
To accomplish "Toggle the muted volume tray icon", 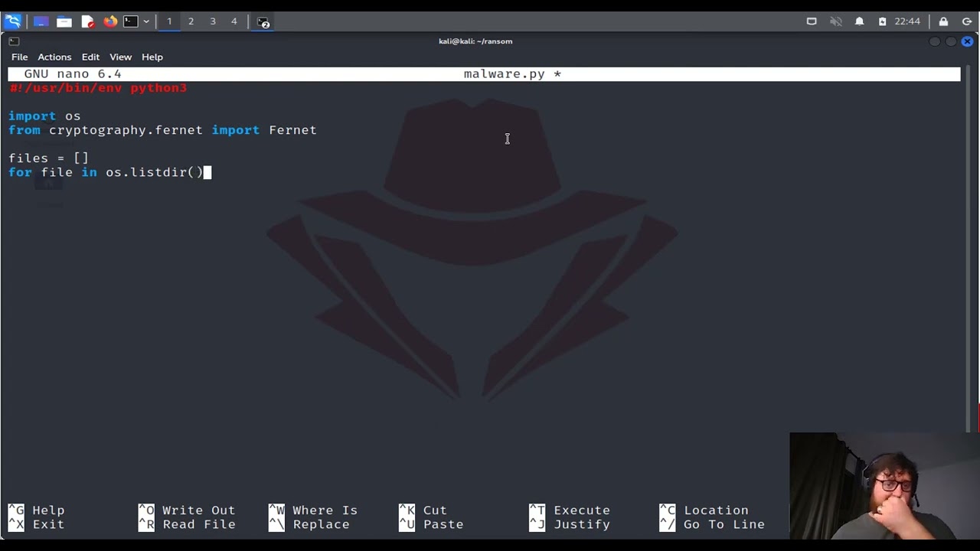I will (836, 21).
